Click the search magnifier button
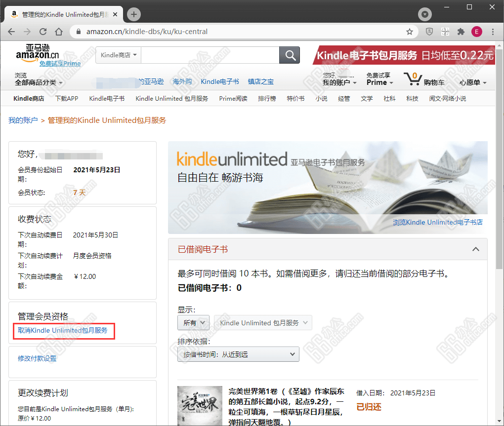The height and width of the screenshot is (426, 504). 290,55
